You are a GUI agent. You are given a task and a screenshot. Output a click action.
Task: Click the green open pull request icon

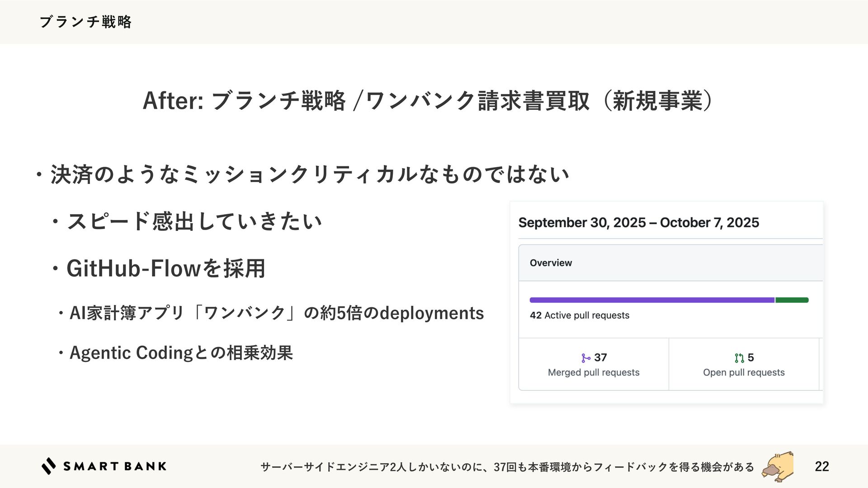coord(739,358)
